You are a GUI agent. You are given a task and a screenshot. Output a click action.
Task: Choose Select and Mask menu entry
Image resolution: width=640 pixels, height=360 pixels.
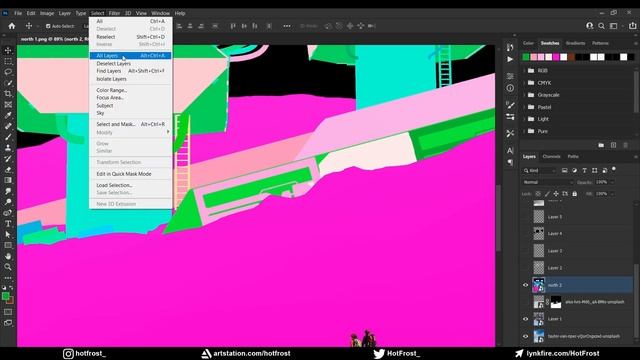130,124
